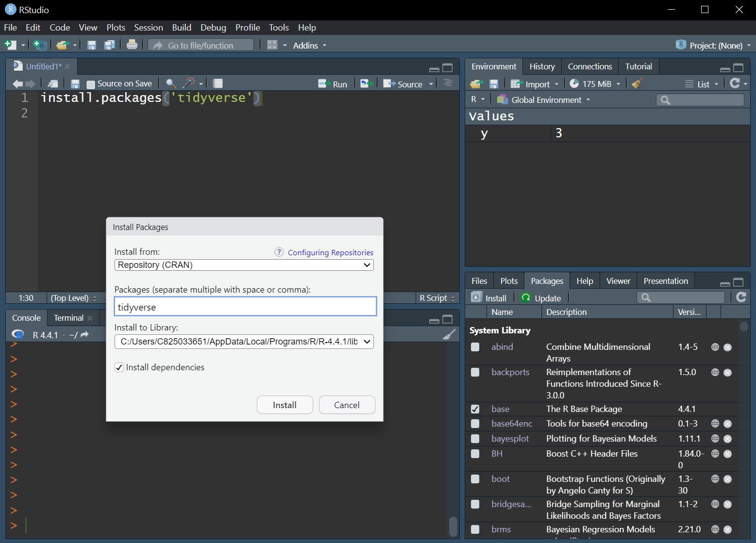Click the print current file icon
The height and width of the screenshot is (543, 756).
(132, 45)
